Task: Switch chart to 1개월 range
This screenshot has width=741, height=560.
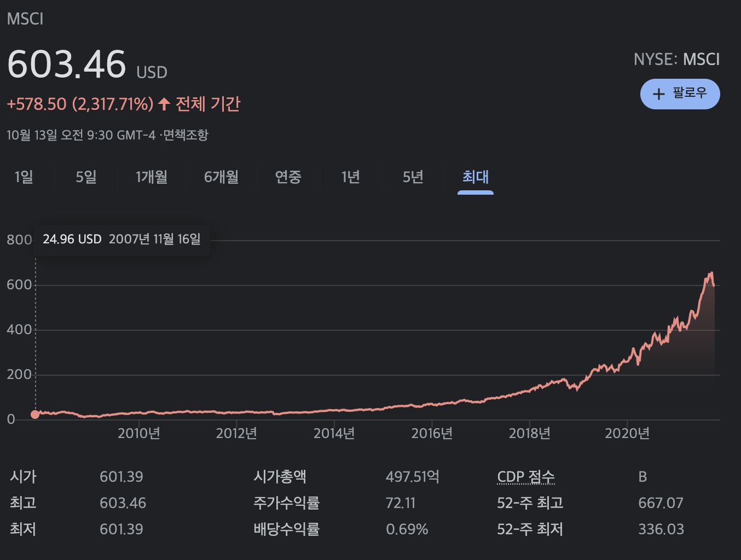Action: click(152, 177)
